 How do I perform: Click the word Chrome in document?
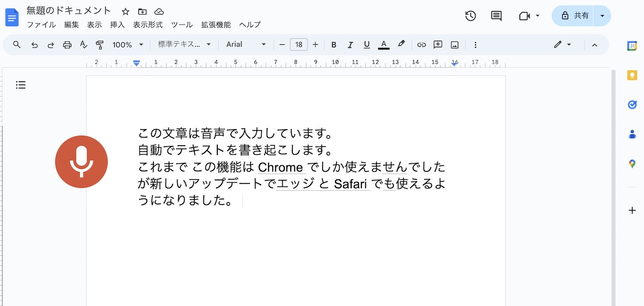(x=281, y=167)
